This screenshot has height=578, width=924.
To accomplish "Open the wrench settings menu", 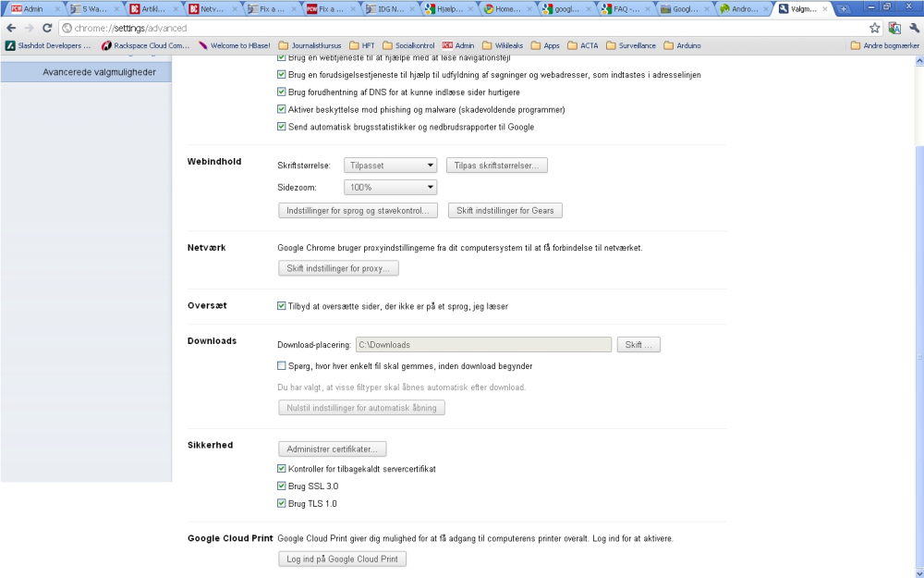I will pos(914,28).
